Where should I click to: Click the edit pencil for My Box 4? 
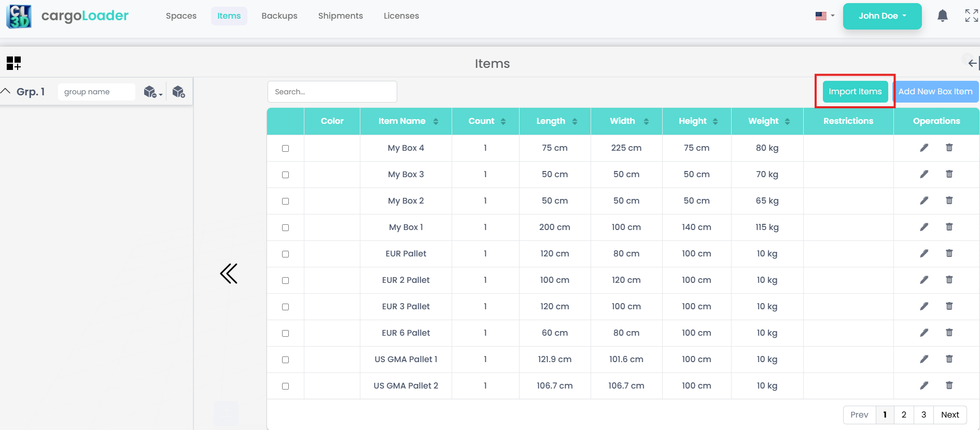(924, 148)
